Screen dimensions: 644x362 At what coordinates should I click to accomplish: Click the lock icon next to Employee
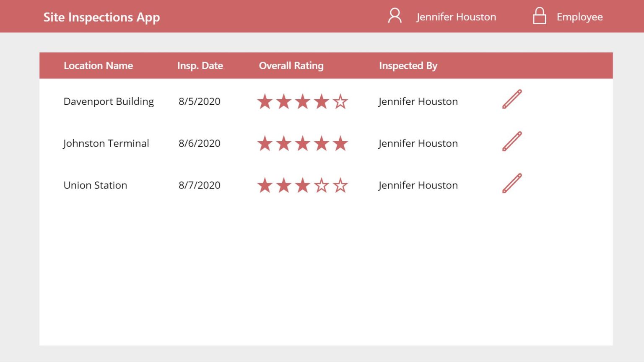[539, 16]
